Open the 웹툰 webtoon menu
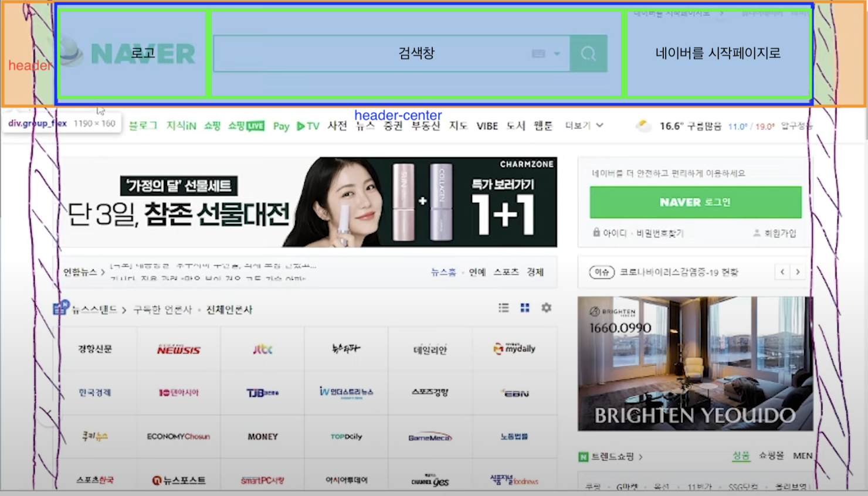Viewport: 868px width, 496px height. [543, 125]
